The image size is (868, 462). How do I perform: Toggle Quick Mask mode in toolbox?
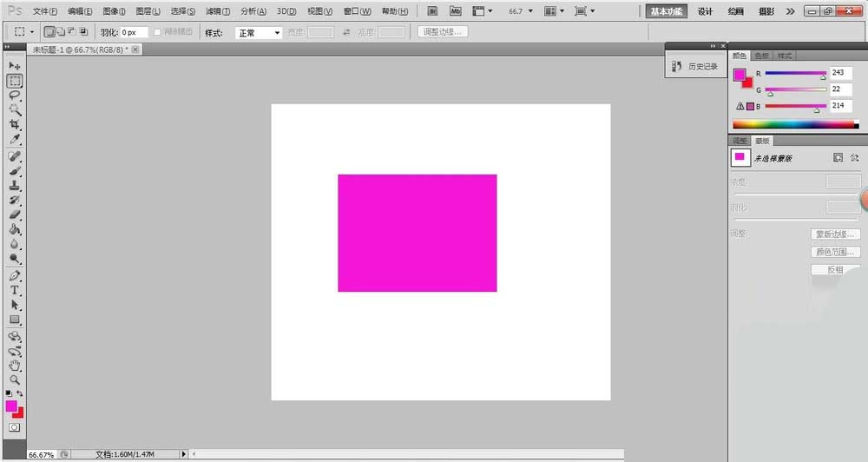tap(15, 428)
